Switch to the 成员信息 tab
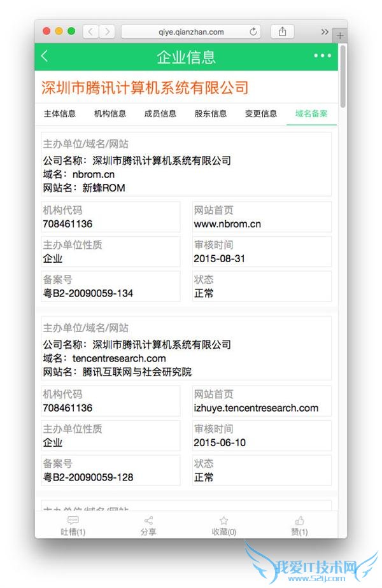Image resolution: width=382 pixels, height=588 pixels. click(x=160, y=114)
